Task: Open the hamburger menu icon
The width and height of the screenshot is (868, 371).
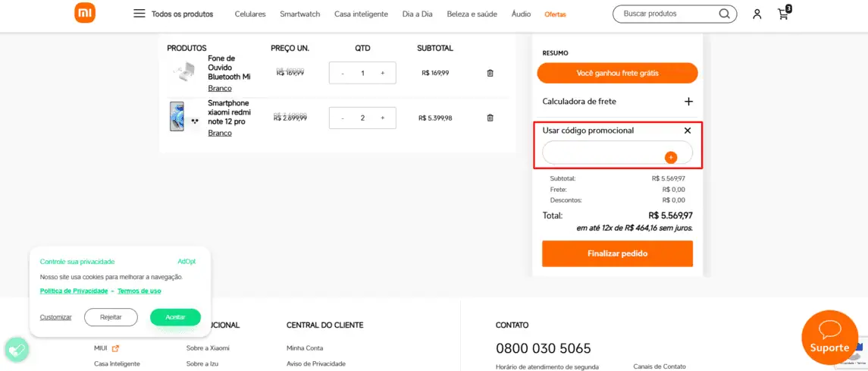Action: click(139, 14)
